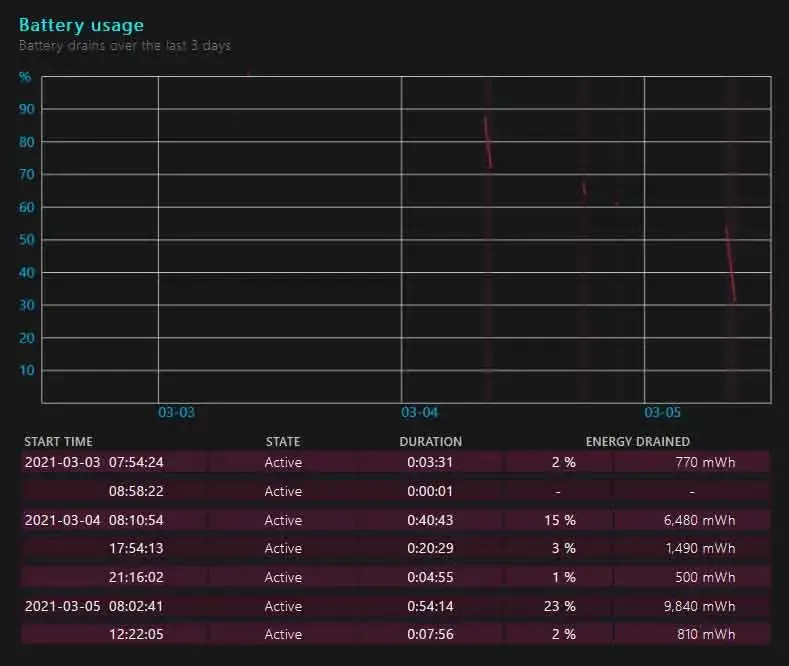Screen dimensions: 789x666
Task: Select the Active state in the 12:22:05 row
Action: pos(283,634)
